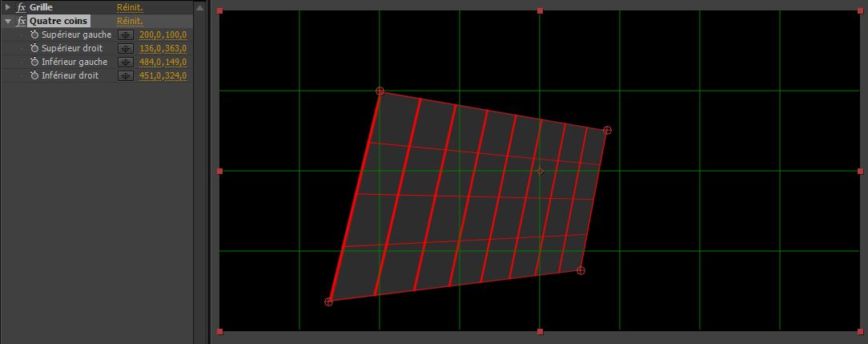Expand the Grille effect properties
Image resolution: width=868 pixels, height=344 pixels.
coord(8,8)
